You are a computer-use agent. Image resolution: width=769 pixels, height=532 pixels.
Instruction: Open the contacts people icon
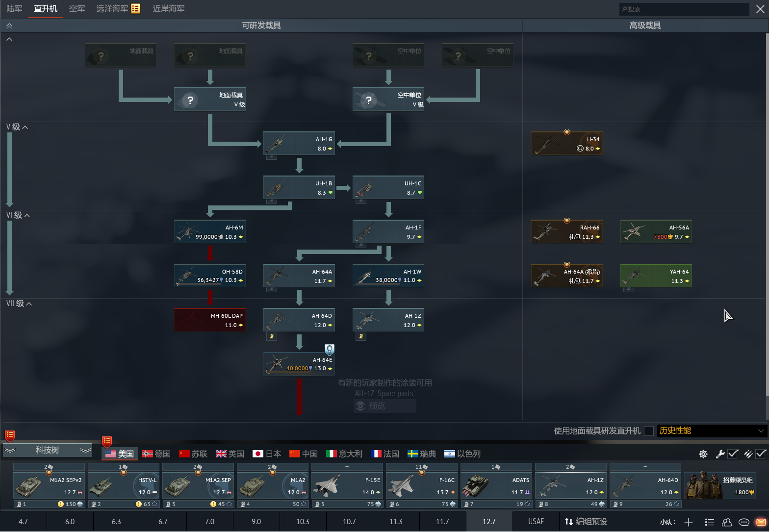tap(727, 522)
